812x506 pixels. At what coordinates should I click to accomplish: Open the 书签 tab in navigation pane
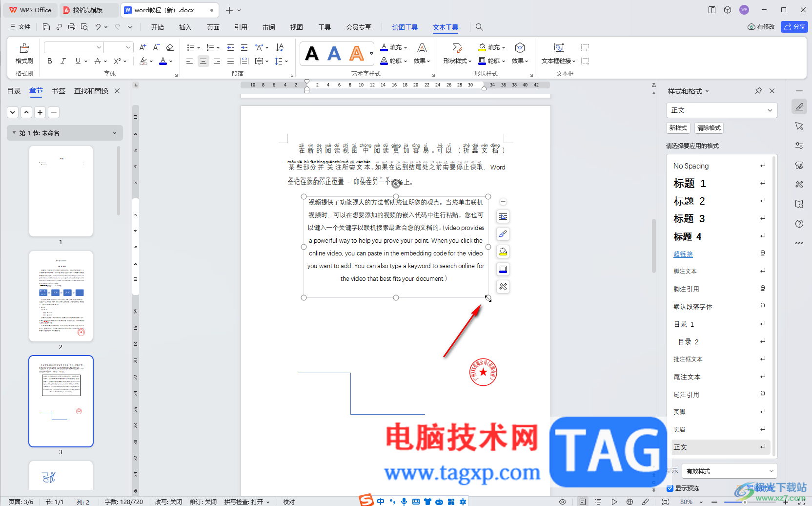(x=59, y=91)
